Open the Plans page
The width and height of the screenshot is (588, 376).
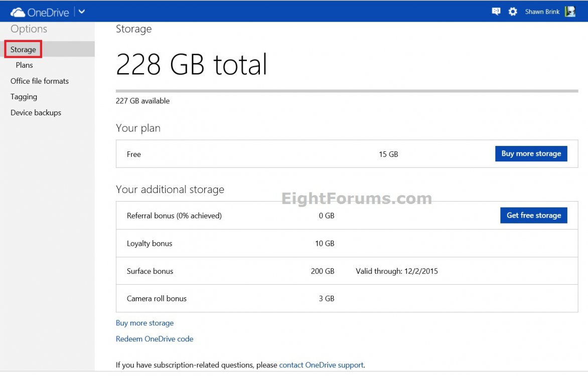click(x=24, y=65)
